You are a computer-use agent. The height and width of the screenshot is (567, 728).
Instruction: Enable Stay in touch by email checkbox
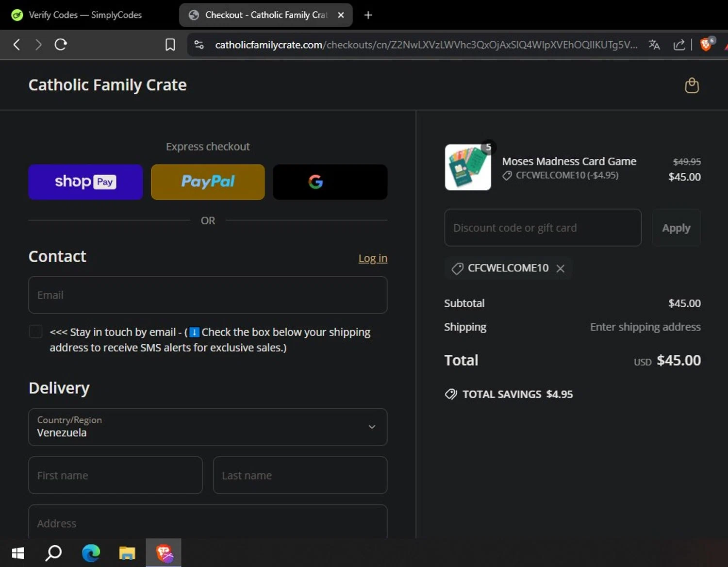pos(36,332)
